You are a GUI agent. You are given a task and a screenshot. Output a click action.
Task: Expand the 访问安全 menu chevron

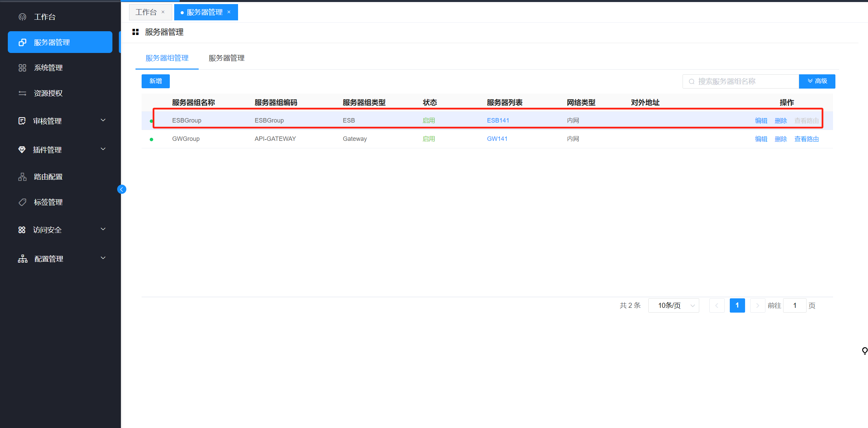coord(103,229)
